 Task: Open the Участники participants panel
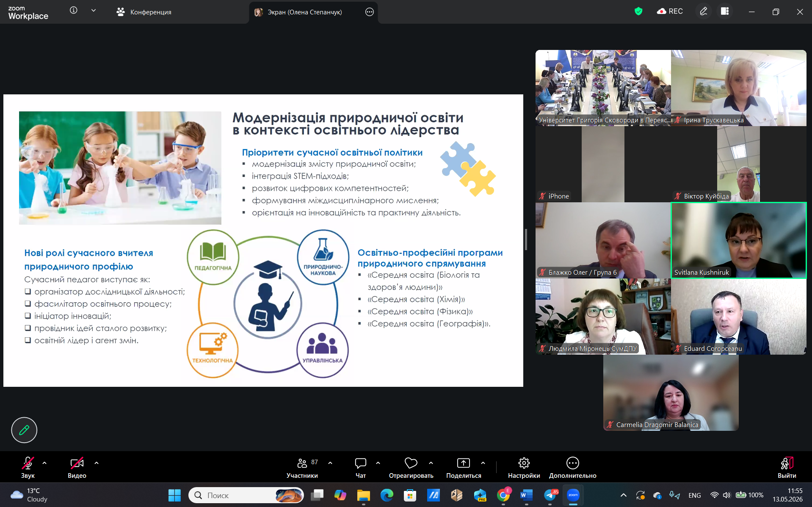[x=302, y=467]
